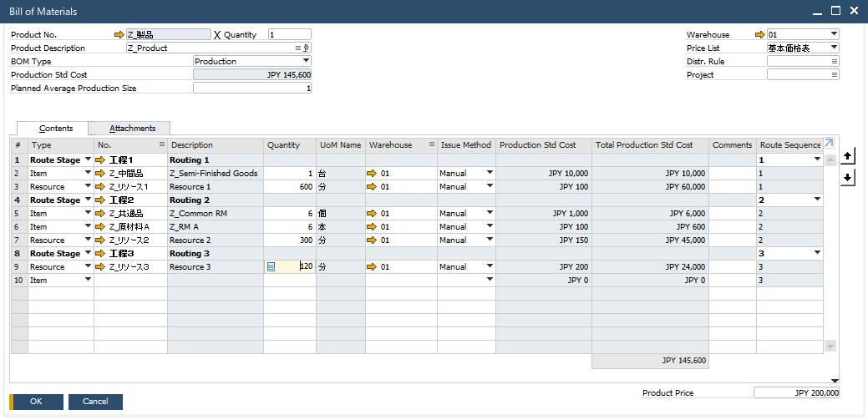The image size is (868, 420).
Task: Click the Cancel button
Action: coord(94,402)
